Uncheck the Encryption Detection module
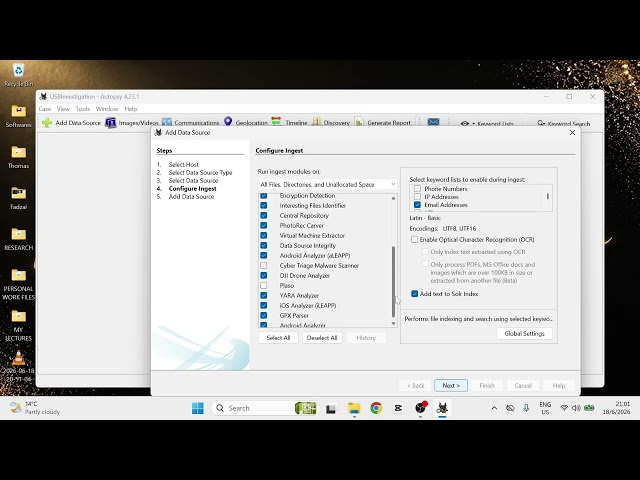The width and height of the screenshot is (640, 480). tap(264, 196)
